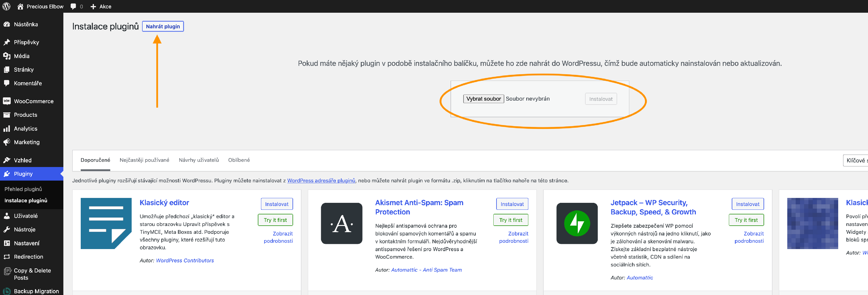This screenshot has width=868, height=295.
Task: Click the Nástěnka dashboard icon
Action: [x=7, y=24]
